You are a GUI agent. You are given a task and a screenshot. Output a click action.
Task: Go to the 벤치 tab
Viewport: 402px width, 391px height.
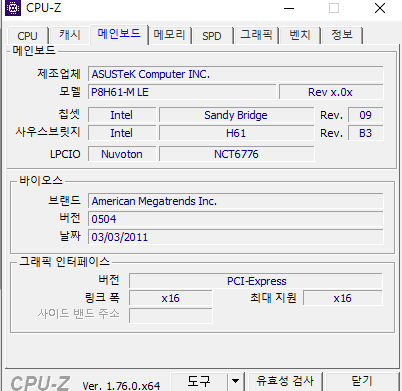coord(300,35)
